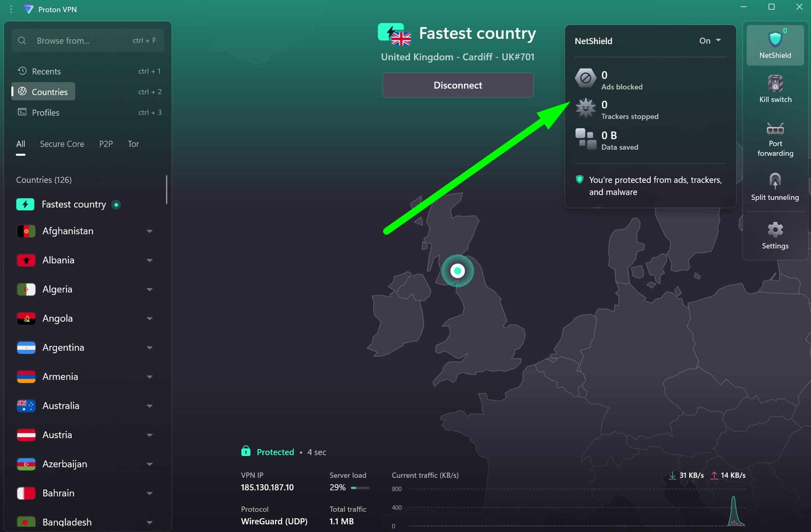Click the Data saved icon
This screenshot has width=811, height=532.
pos(585,139)
